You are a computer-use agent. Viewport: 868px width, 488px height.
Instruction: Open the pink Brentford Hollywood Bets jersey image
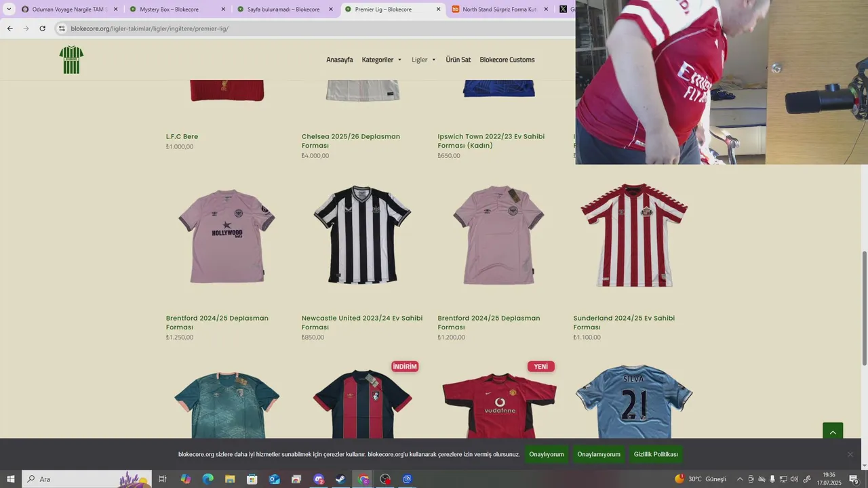[x=227, y=235]
